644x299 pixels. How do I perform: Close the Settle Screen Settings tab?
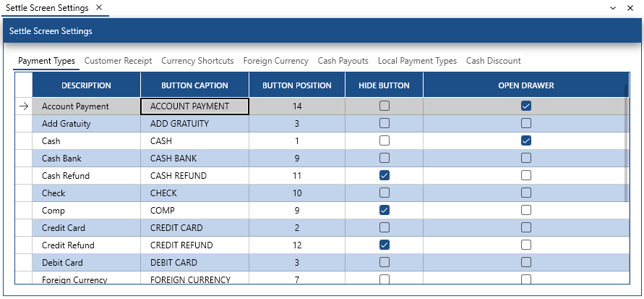click(x=99, y=7)
